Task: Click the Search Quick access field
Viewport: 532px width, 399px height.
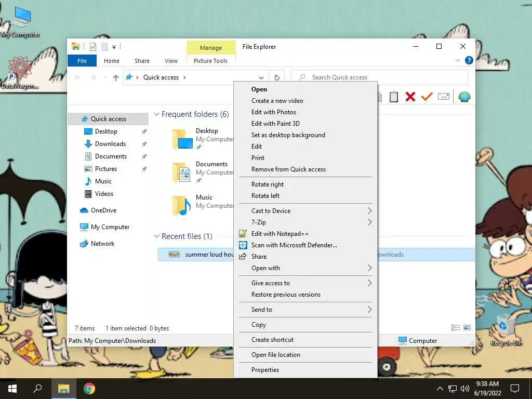Action: pos(380,77)
